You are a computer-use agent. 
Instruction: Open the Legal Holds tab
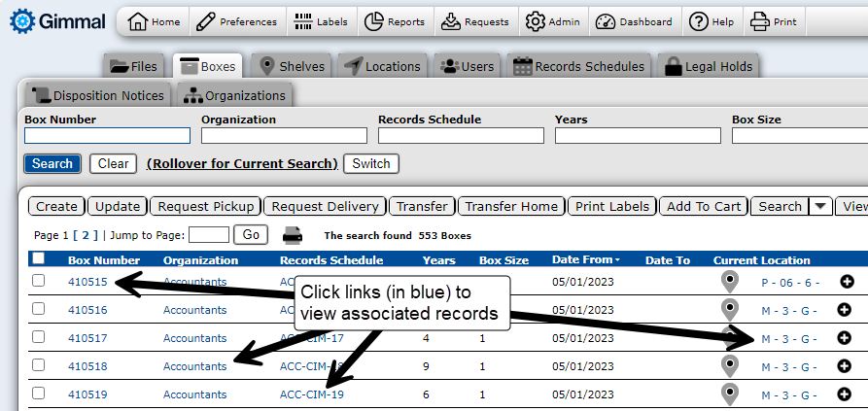coord(708,66)
